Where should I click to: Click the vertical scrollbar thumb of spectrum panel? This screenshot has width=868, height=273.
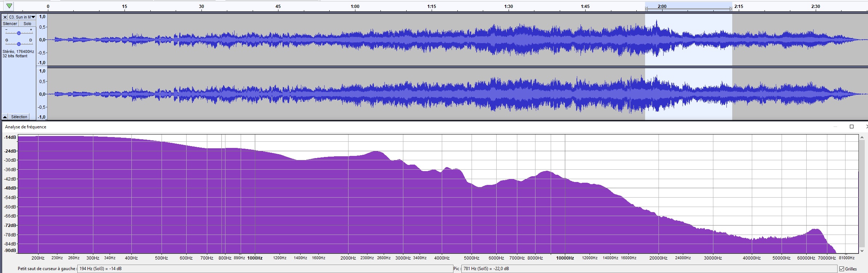pos(862,194)
